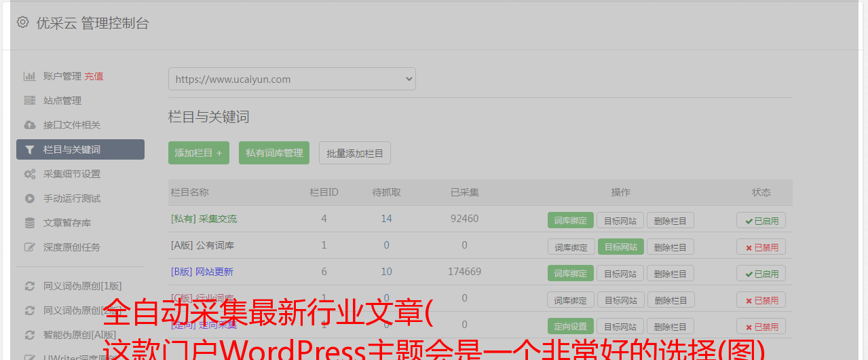The image size is (868, 360).
Task: Click the server icon for 站点管理
Action: 29,101
